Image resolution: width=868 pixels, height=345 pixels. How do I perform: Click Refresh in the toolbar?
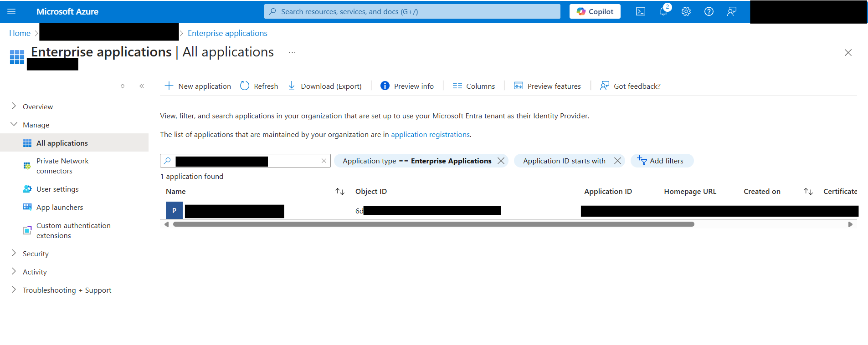point(259,86)
